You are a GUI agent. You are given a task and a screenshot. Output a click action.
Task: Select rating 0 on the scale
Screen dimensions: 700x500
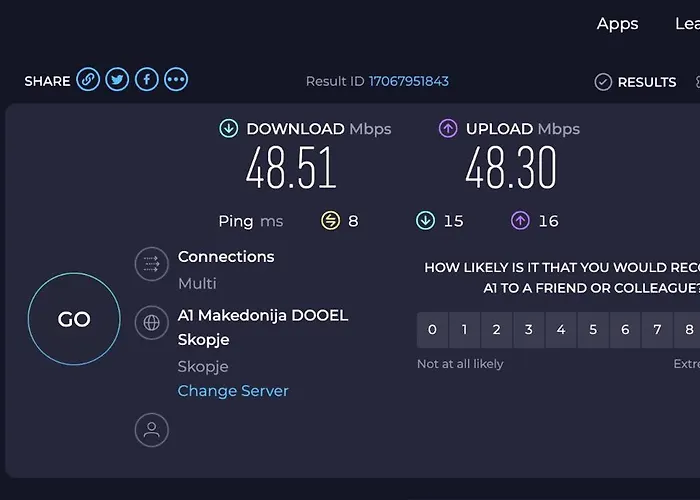pos(432,329)
